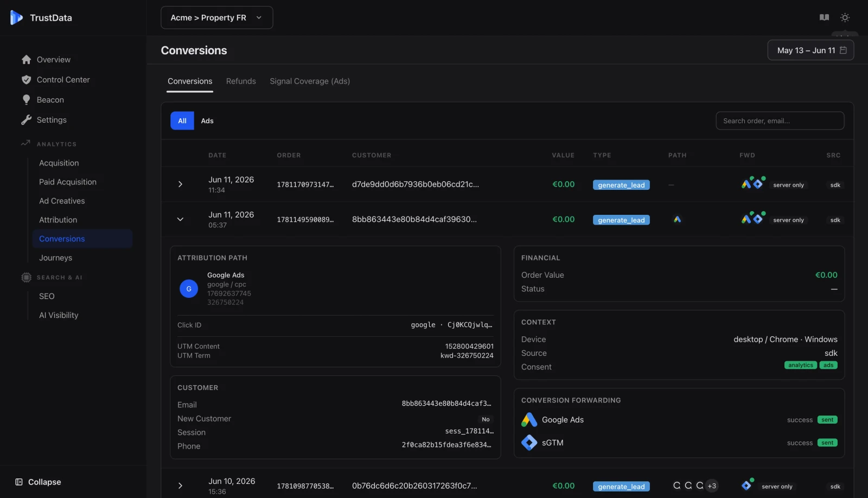Image resolution: width=868 pixels, height=498 pixels.
Task: Click the VALUE column header
Action: pos(563,155)
